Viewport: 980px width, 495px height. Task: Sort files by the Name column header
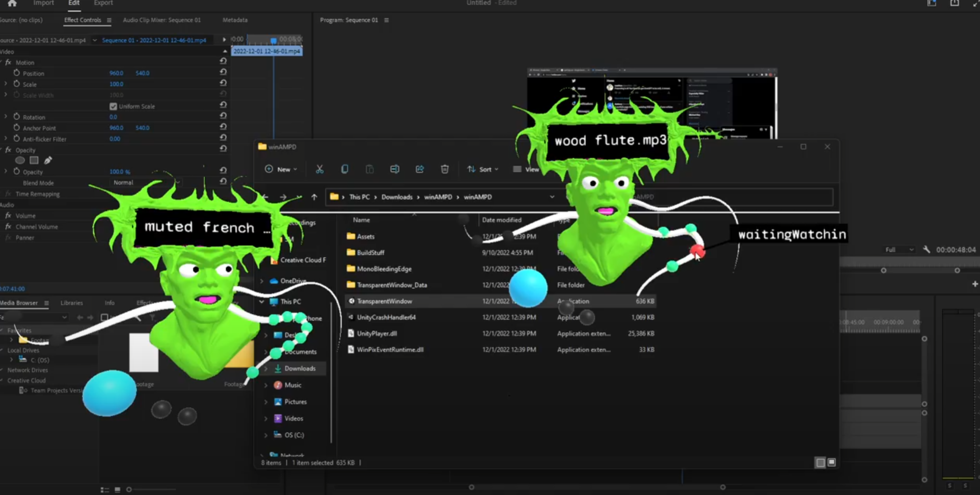coord(362,220)
